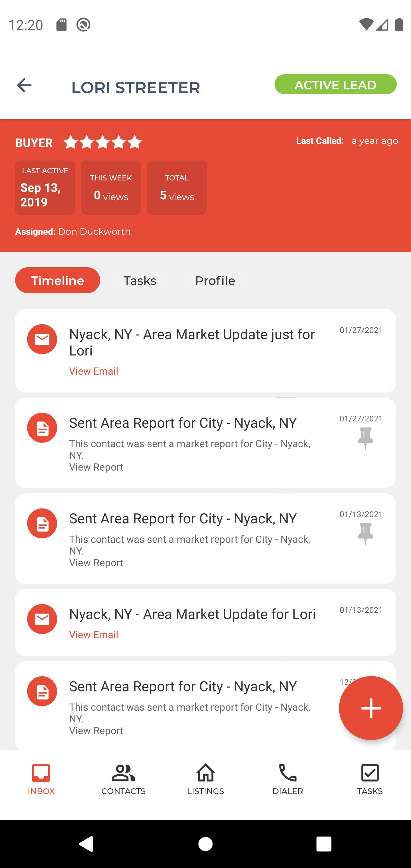Open the Dialer in bottom navigation
Screen dimensions: 411x868
[288, 780]
